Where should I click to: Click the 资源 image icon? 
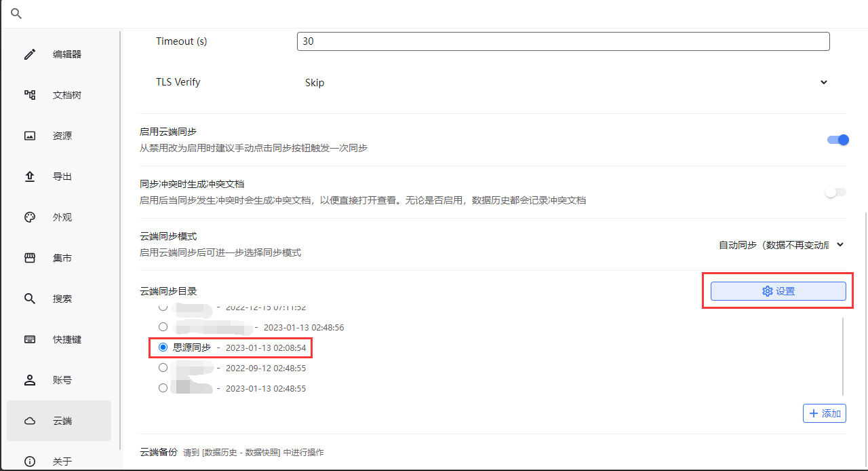[30, 136]
